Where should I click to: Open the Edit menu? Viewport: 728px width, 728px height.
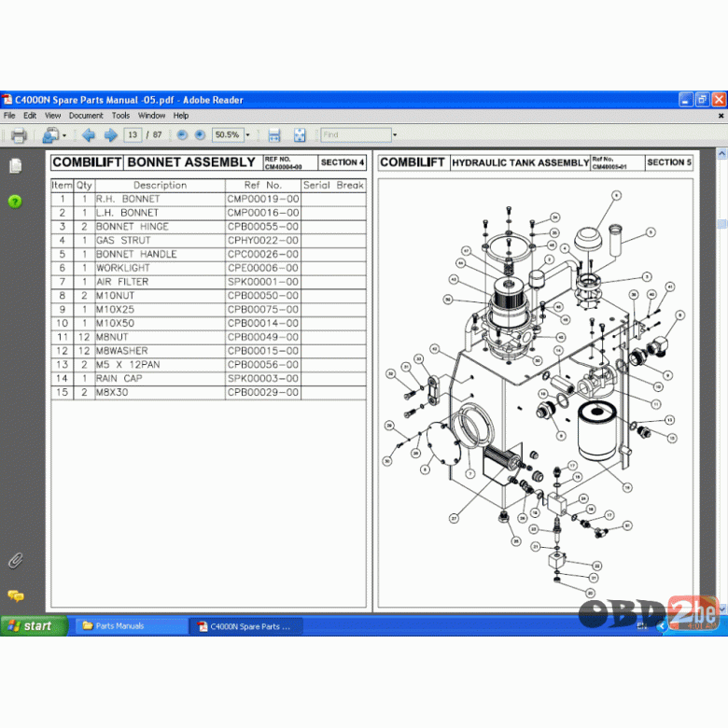30,116
